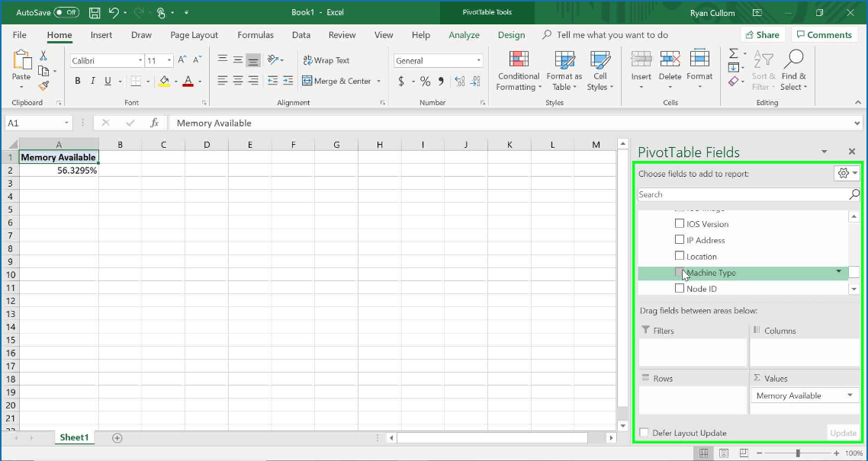Click the Wrap Text button
This screenshot has width=868, height=461.
326,60
